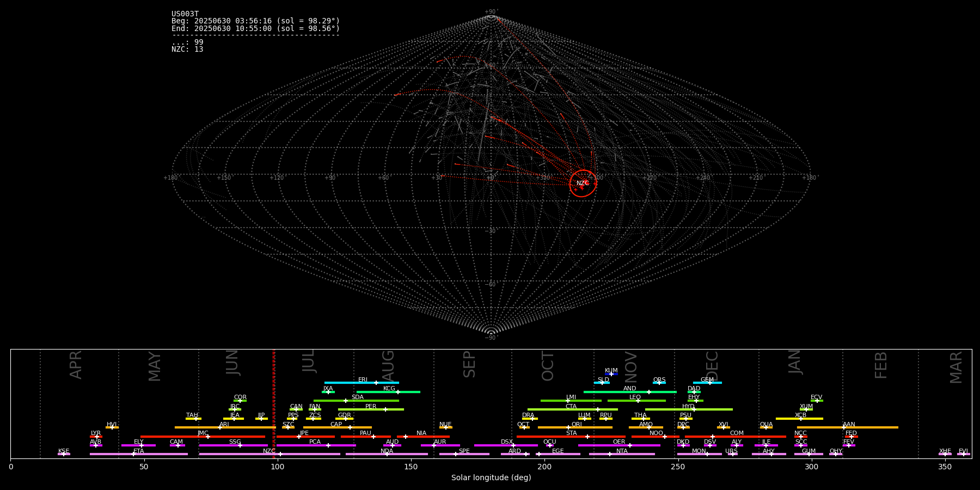Click the AND shower bar
The width and height of the screenshot is (980, 490).
(630, 391)
